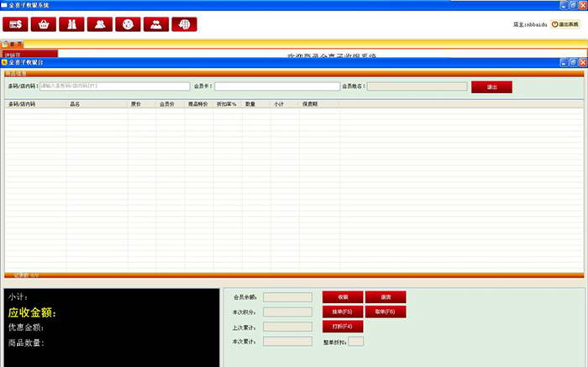The image size is (588, 367).
Task: Click the 会员价 column header
Action: pos(166,104)
